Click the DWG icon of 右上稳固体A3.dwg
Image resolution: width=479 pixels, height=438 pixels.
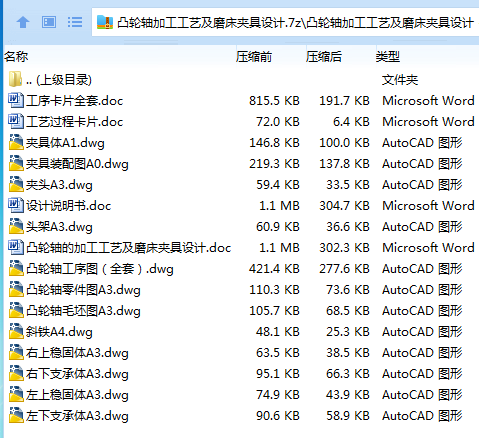tap(16, 352)
